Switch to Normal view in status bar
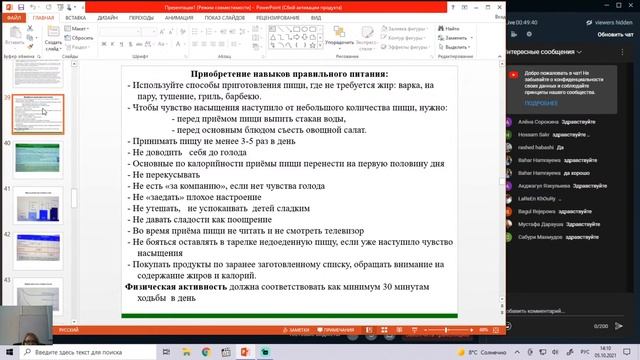This screenshot has width=640, height=360. coord(369,330)
